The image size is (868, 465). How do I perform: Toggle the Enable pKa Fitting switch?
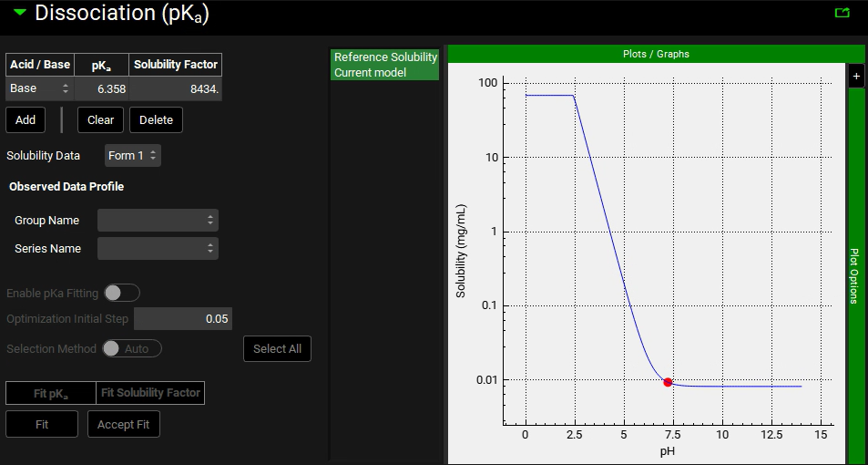coord(121,293)
